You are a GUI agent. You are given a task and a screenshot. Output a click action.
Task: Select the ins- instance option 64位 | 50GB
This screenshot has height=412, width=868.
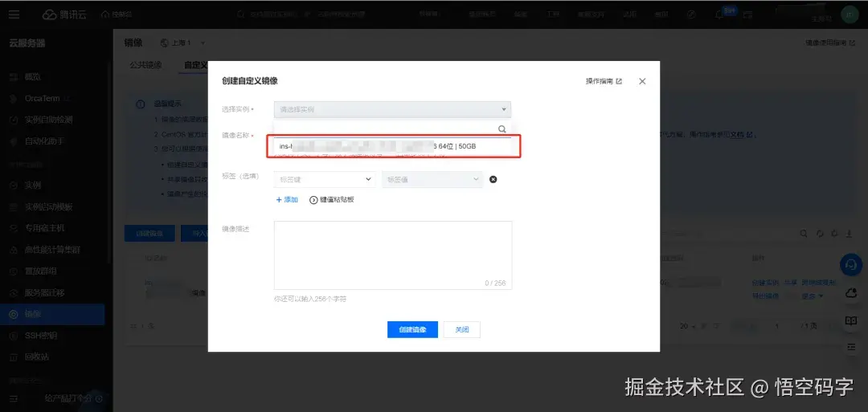394,146
